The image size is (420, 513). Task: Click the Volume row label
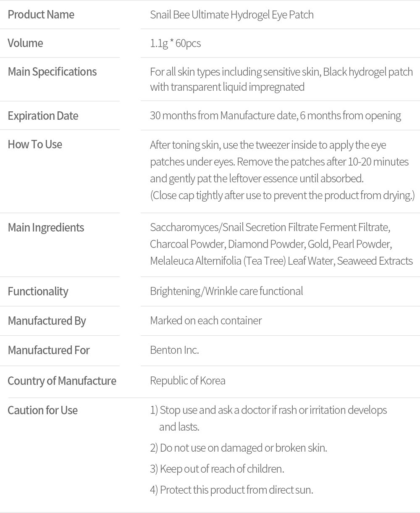(x=25, y=43)
